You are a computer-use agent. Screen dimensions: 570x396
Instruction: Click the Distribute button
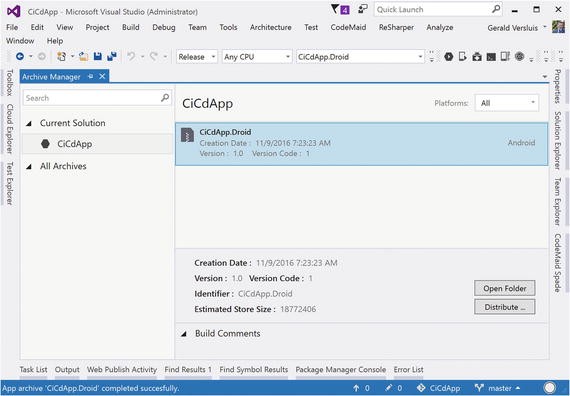505,307
